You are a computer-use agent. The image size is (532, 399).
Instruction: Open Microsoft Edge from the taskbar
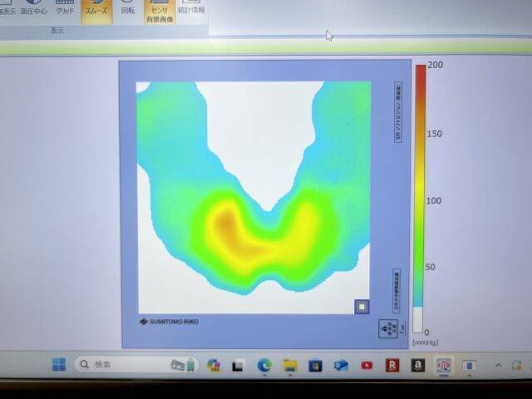[x=264, y=365]
